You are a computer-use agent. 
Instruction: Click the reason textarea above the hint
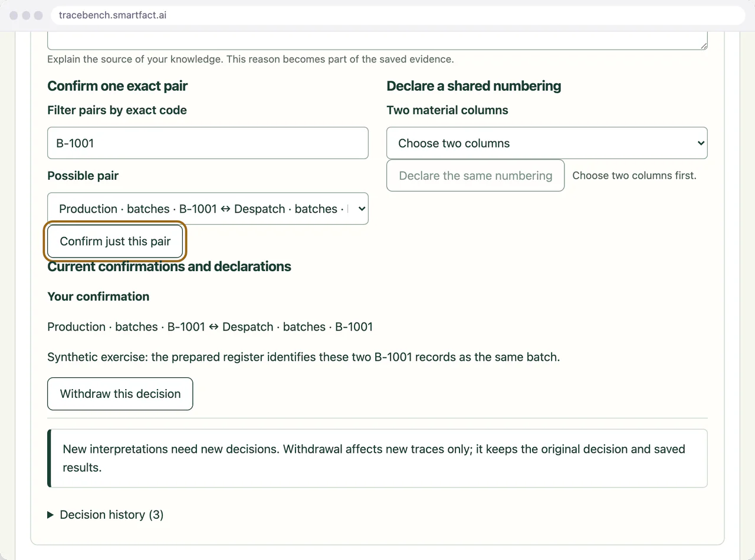pyautogui.click(x=377, y=40)
